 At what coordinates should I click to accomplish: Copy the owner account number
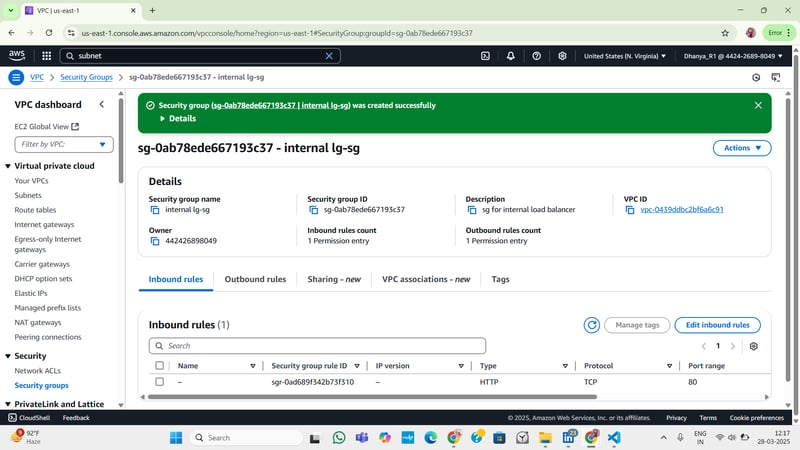click(x=155, y=241)
